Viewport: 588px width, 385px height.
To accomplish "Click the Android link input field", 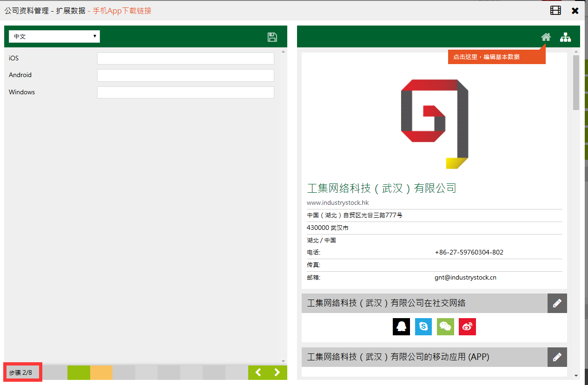I will click(x=185, y=75).
